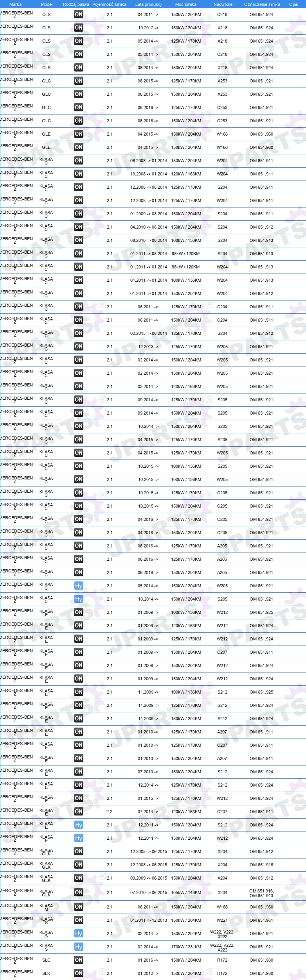Click the 07.2010 -> 06.2015 date cell
The image size is (306, 980).
click(148, 892)
